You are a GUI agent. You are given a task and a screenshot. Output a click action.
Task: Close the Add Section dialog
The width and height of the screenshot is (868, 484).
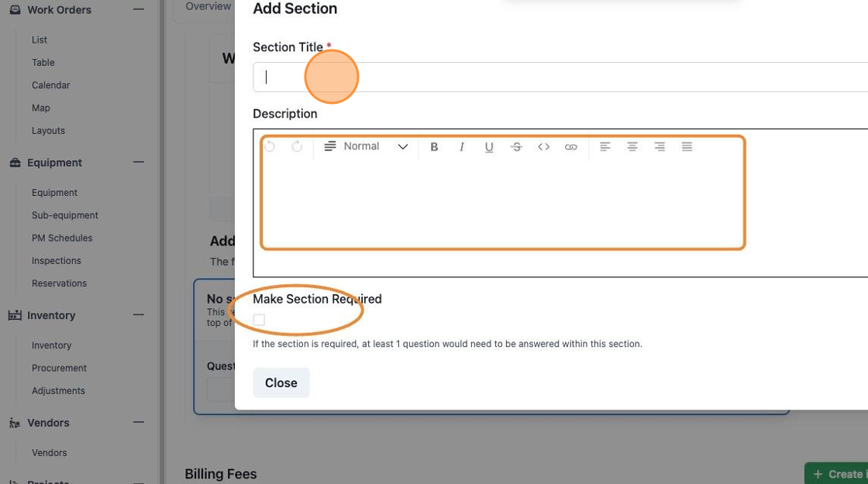coord(281,383)
